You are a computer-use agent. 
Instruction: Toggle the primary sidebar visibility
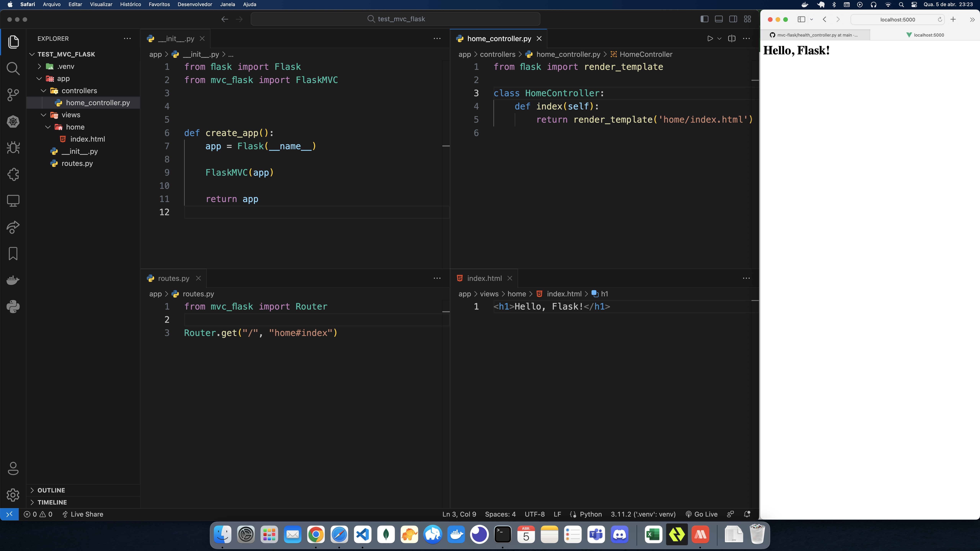click(704, 19)
